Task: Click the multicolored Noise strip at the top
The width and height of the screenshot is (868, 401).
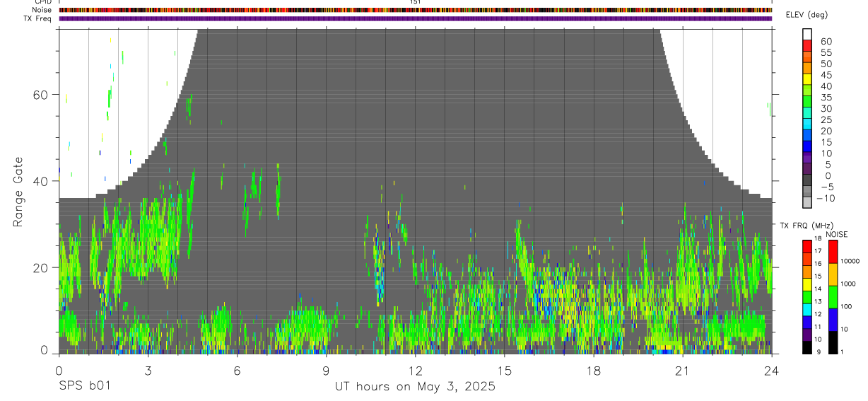Action: [x=416, y=10]
